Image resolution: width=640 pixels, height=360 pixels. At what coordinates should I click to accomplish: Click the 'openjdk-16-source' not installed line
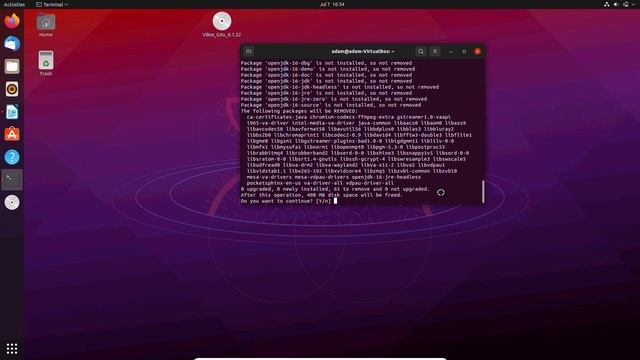331,105
